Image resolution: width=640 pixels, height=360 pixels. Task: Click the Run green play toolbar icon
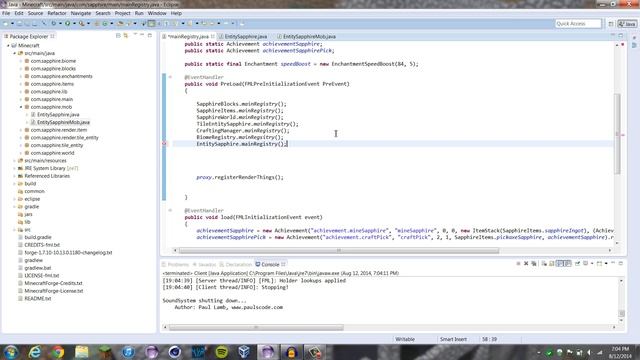click(67, 24)
